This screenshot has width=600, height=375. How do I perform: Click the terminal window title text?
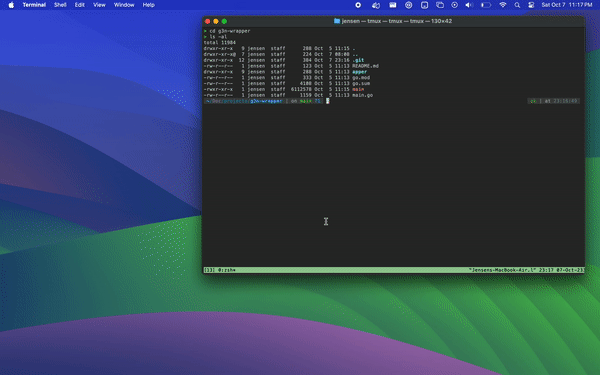[x=396, y=21]
